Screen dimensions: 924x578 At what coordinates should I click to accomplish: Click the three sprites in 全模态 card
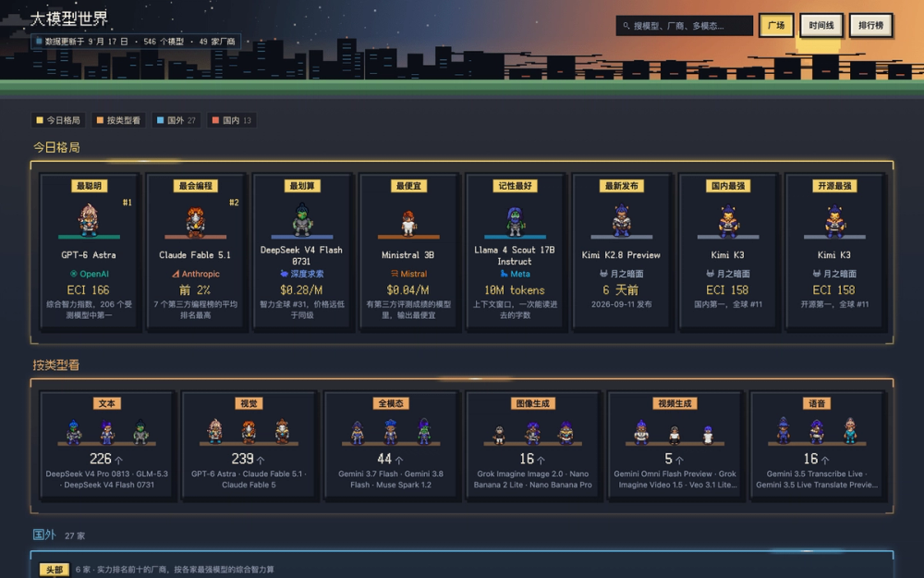(391, 431)
